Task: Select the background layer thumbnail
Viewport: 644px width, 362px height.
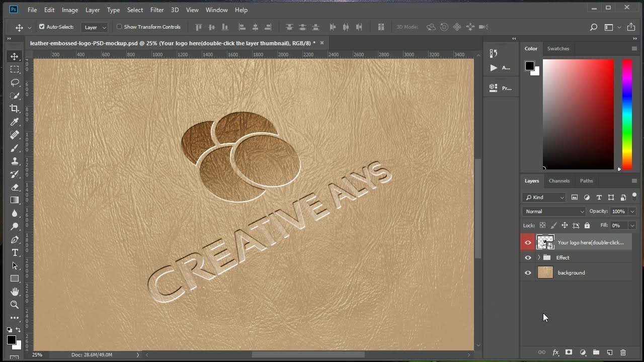Action: pyautogui.click(x=545, y=273)
